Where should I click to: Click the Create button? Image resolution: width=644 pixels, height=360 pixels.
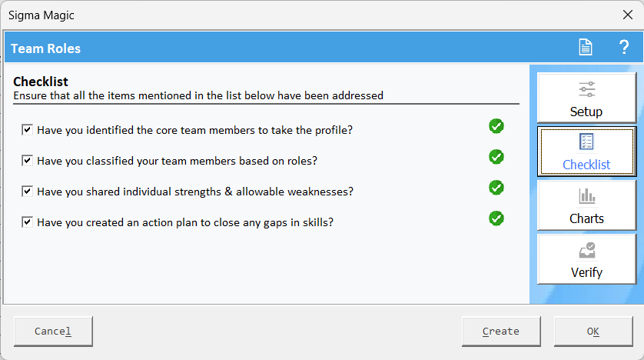(x=501, y=332)
